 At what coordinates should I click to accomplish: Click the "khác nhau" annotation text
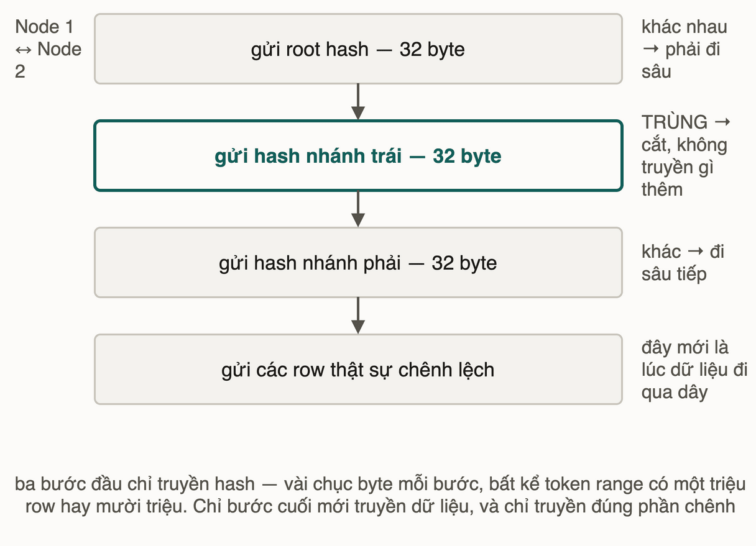coord(685,27)
